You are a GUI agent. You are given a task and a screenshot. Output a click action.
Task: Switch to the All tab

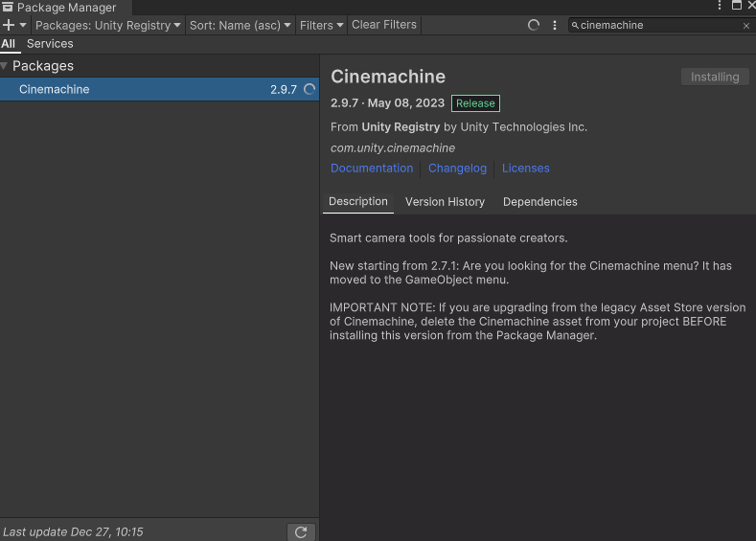click(9, 44)
